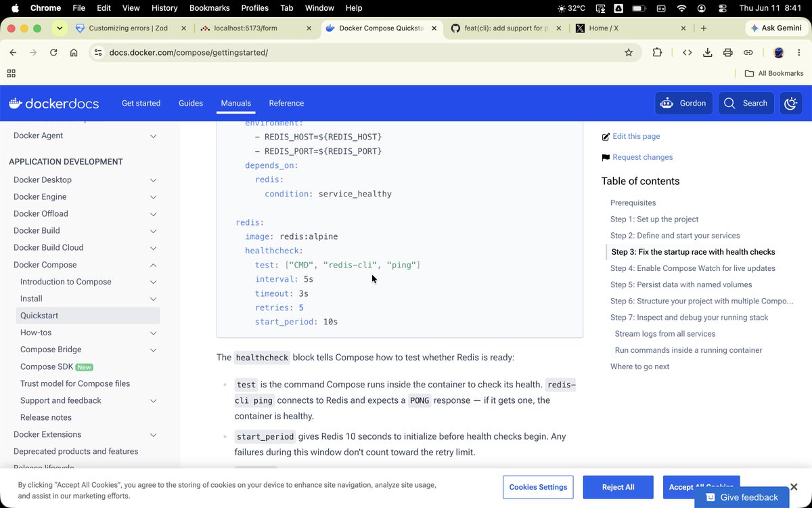
Task: Open the Chrome profile avatar
Action: point(778,52)
